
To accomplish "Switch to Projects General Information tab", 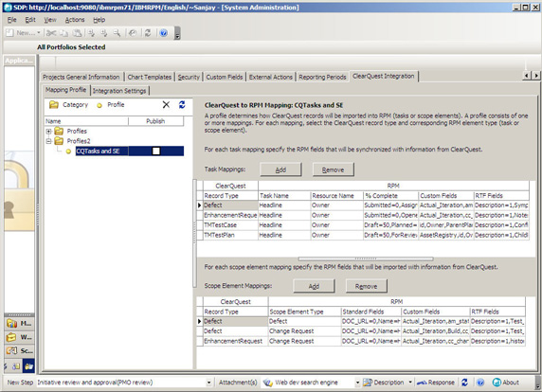I will 81,77.
